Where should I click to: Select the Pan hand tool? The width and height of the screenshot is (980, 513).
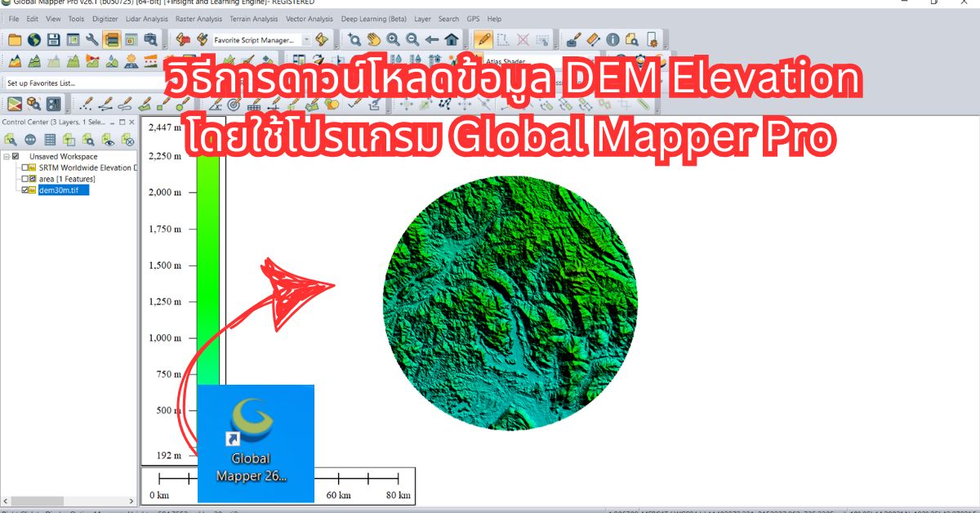point(373,39)
